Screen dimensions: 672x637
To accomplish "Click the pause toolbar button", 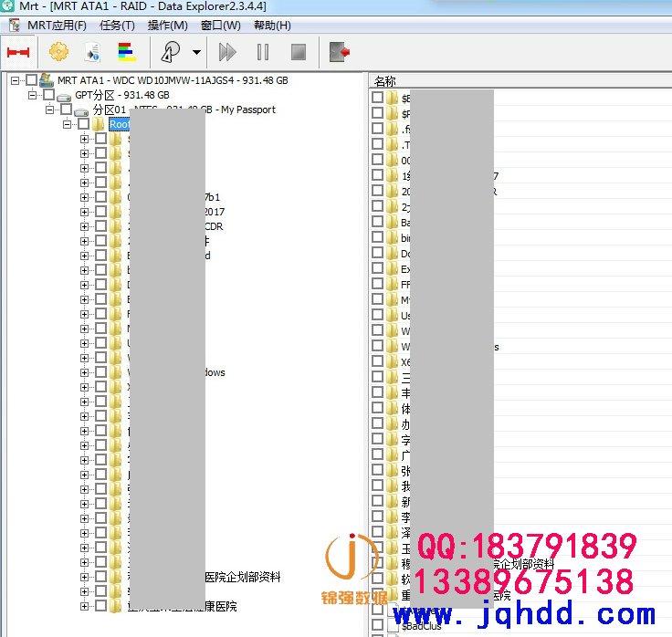I will [263, 52].
